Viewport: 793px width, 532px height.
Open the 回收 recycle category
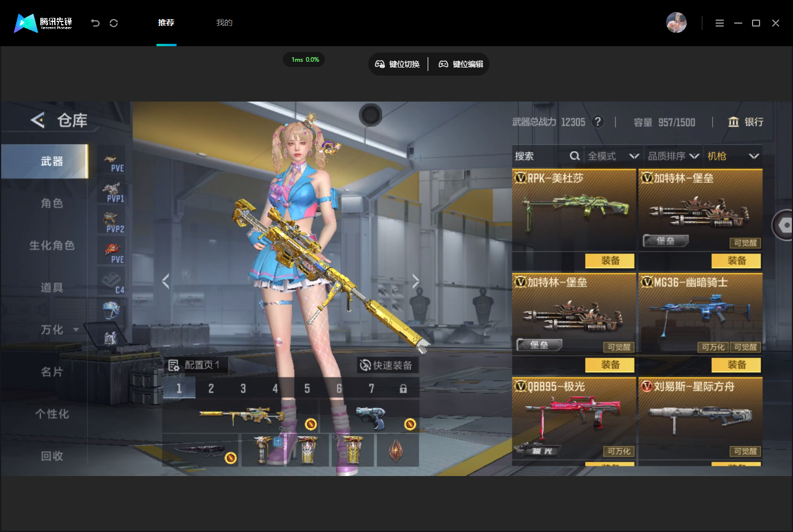tap(52, 456)
